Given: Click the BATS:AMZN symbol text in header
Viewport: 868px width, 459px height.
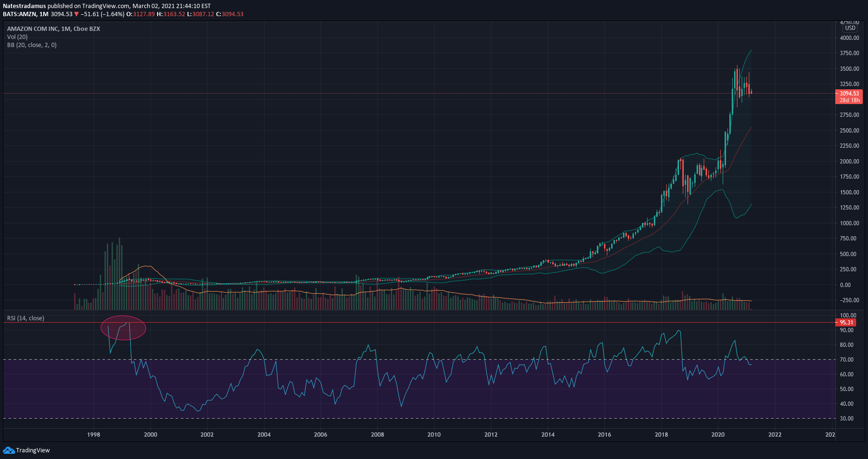Looking at the screenshot, I should coord(19,14).
